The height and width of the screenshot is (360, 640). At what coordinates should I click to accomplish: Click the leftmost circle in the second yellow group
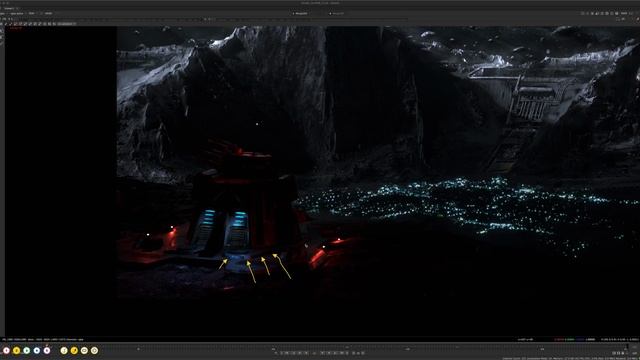coord(64,350)
